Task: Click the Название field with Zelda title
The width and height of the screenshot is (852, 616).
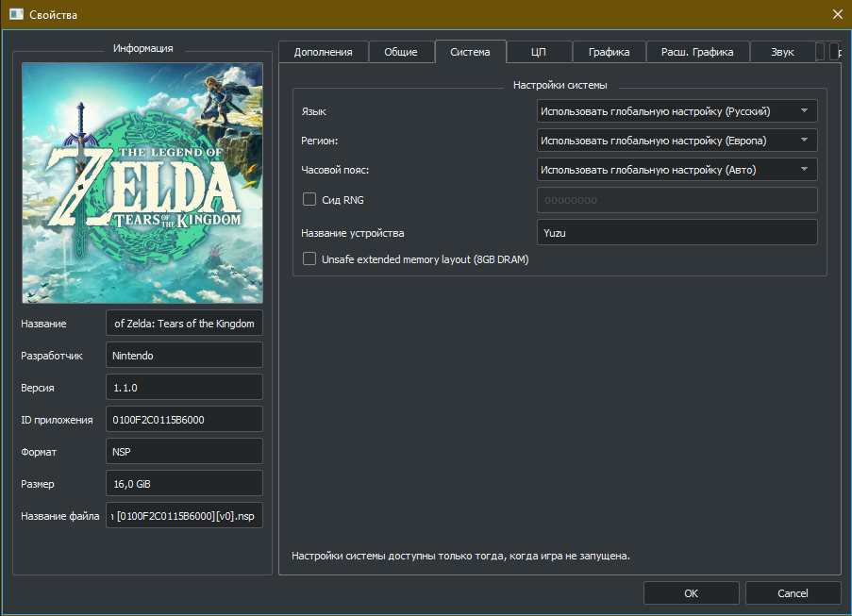Action: 184,324
